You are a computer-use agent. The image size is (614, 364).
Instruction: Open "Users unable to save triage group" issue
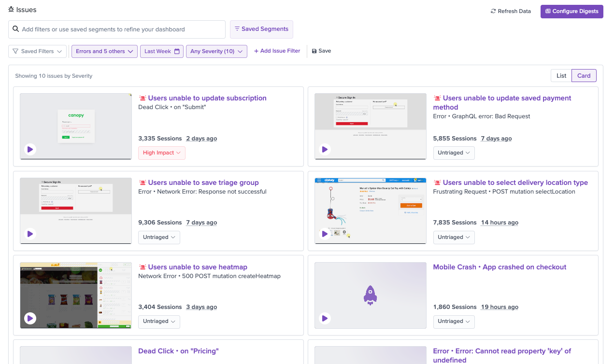point(203,182)
